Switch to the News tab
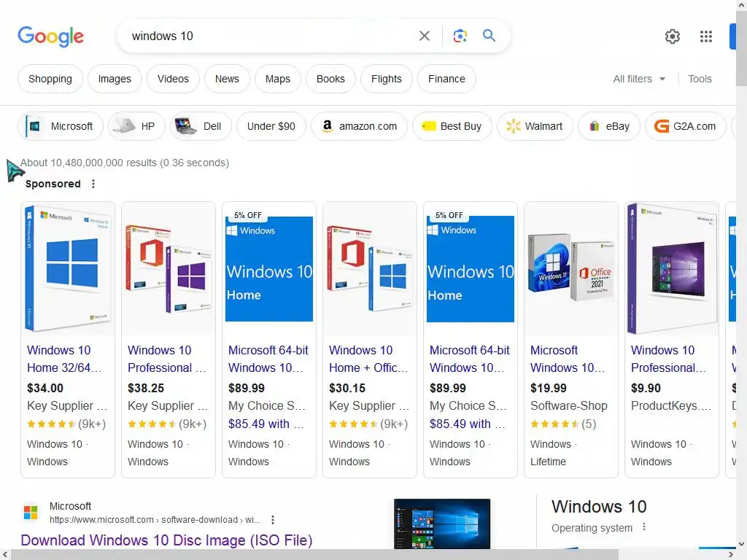This screenshot has width=747, height=560. click(227, 79)
